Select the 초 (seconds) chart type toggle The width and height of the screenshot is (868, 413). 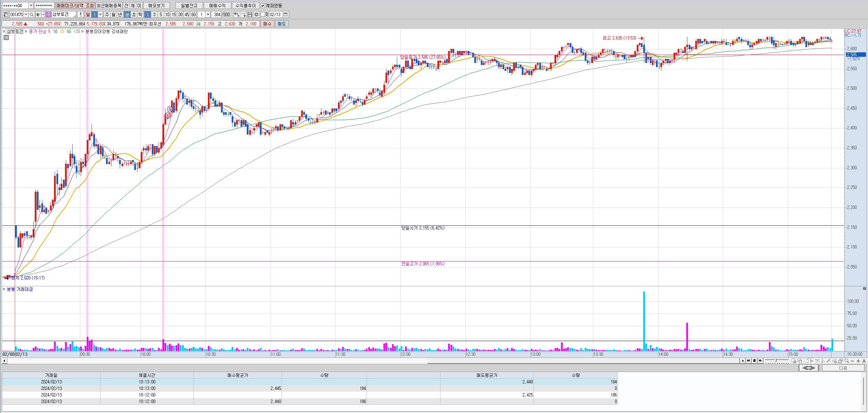point(134,14)
